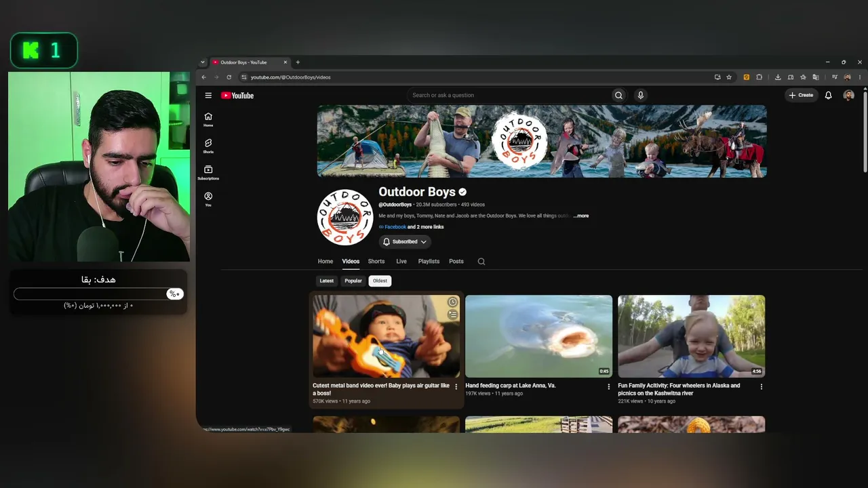Click the '197K views • 11 years ago' text
This screenshot has height=488, width=868.
click(x=494, y=394)
